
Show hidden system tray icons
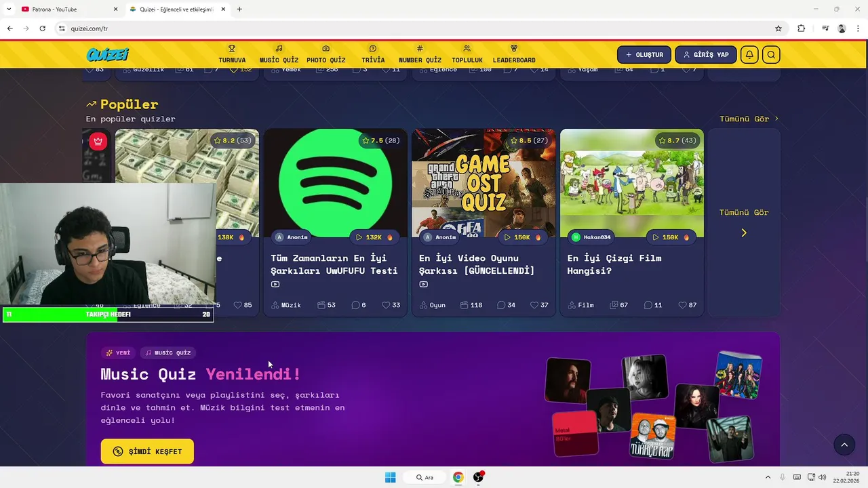click(768, 477)
